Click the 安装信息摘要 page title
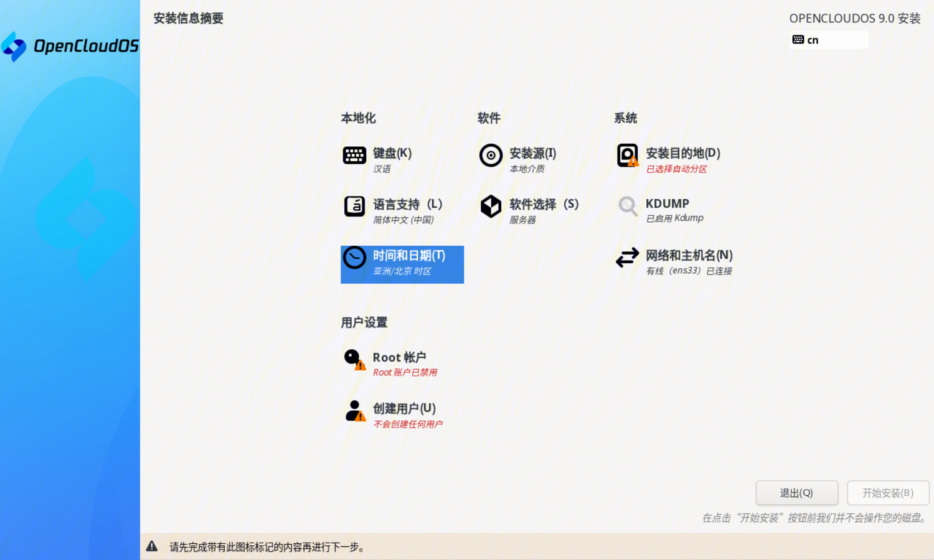Screen dimensions: 934x560 tap(189, 18)
